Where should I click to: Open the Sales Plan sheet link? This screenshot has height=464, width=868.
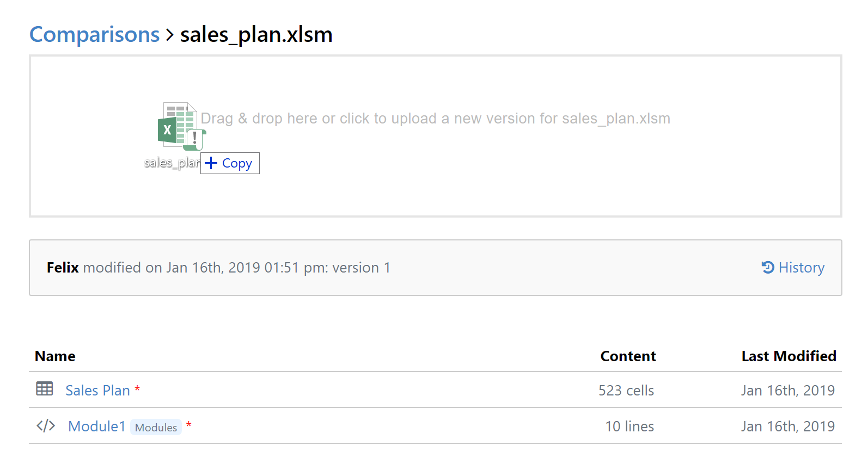pos(97,391)
